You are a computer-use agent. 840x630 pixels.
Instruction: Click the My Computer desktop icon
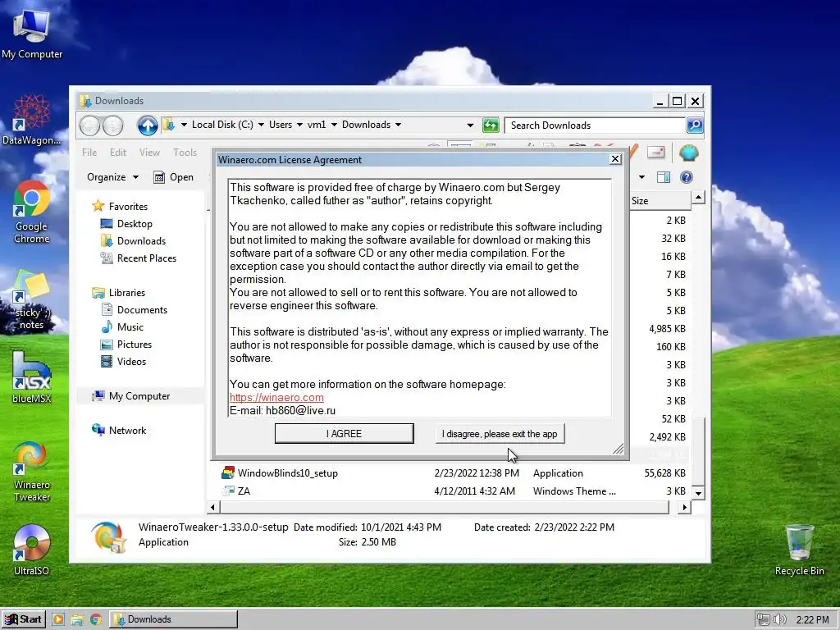pyautogui.click(x=32, y=34)
